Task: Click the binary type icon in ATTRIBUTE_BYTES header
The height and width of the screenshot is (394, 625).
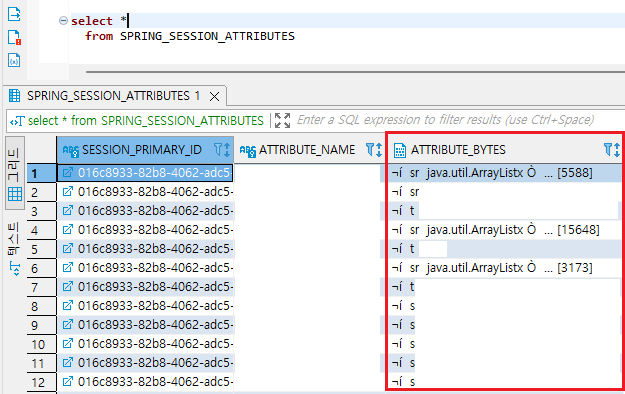Action: 400,150
